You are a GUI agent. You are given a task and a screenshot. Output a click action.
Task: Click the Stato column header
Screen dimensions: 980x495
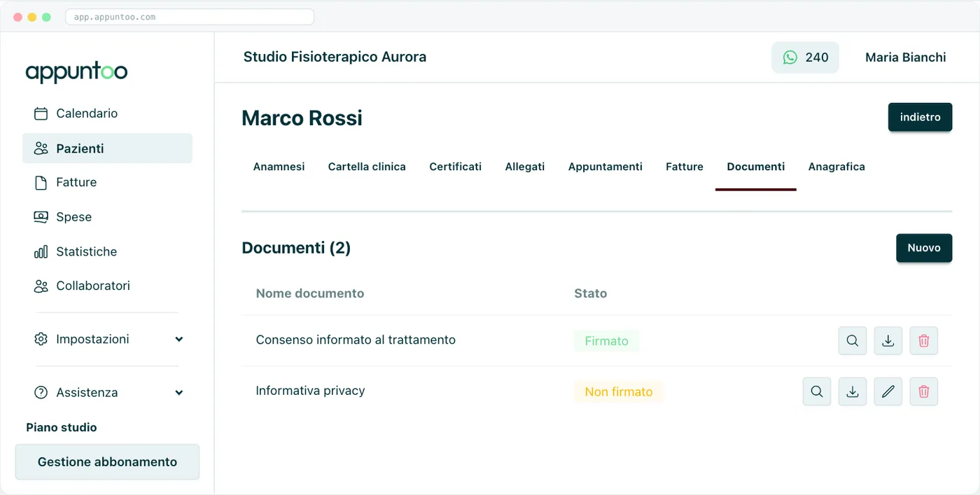[591, 293]
